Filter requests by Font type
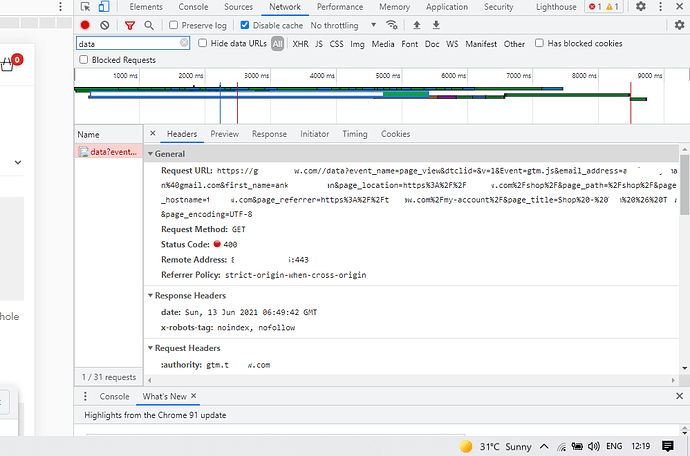 [410, 44]
